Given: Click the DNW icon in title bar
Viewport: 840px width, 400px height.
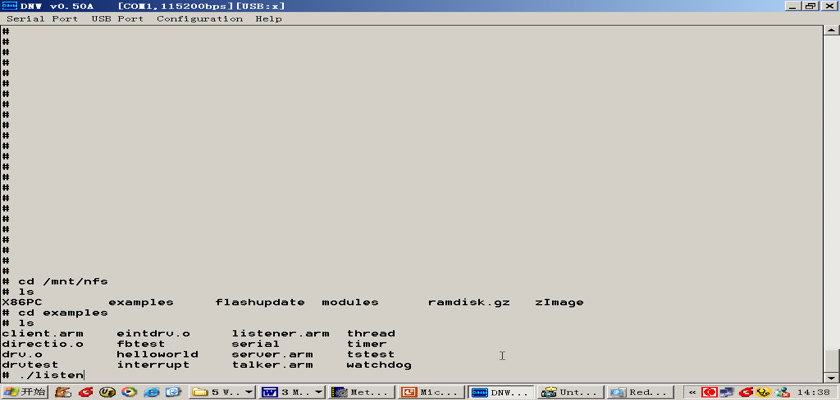Looking at the screenshot, I should [x=10, y=6].
